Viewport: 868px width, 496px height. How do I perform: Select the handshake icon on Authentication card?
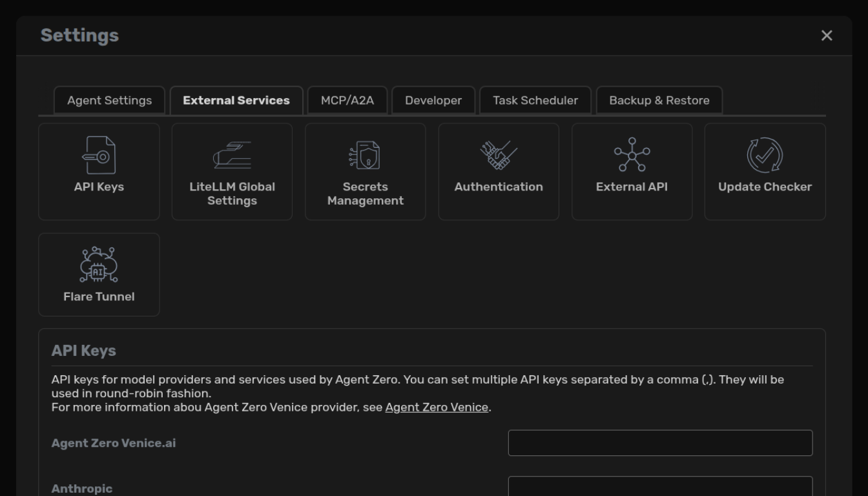pyautogui.click(x=498, y=154)
